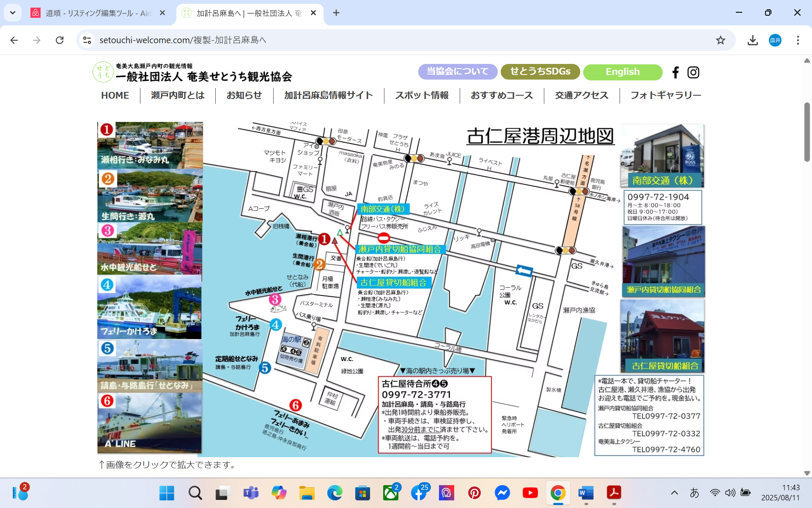Open Pinterest from the taskbar

[x=474, y=493]
